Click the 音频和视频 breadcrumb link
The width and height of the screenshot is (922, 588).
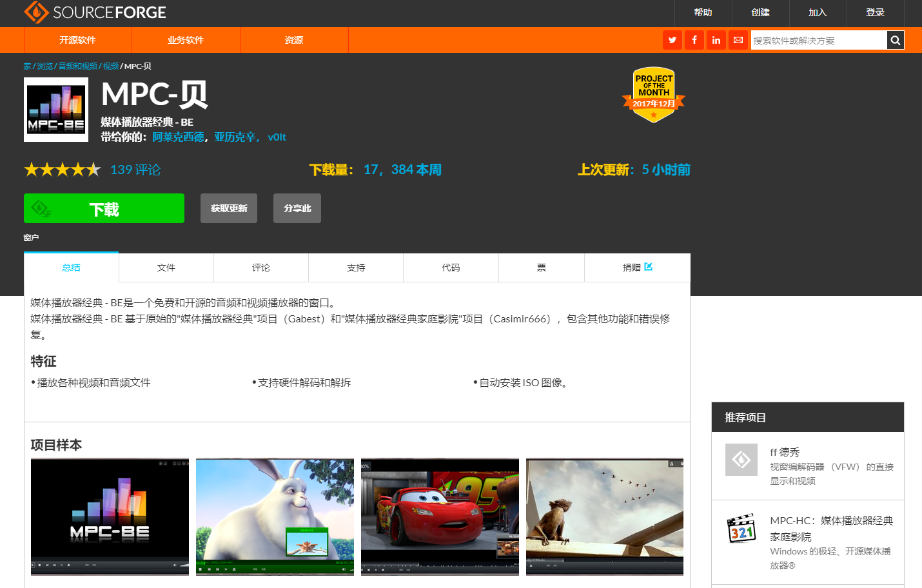(x=78, y=66)
